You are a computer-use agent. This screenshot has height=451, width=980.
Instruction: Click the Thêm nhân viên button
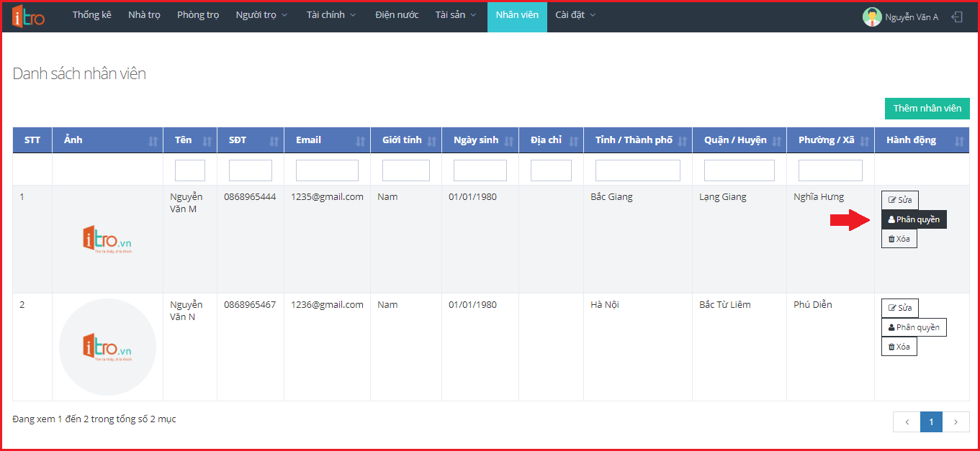coord(927,109)
